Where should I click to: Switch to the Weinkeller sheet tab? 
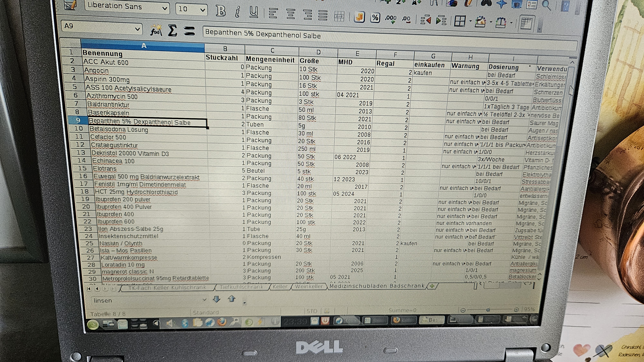click(309, 286)
